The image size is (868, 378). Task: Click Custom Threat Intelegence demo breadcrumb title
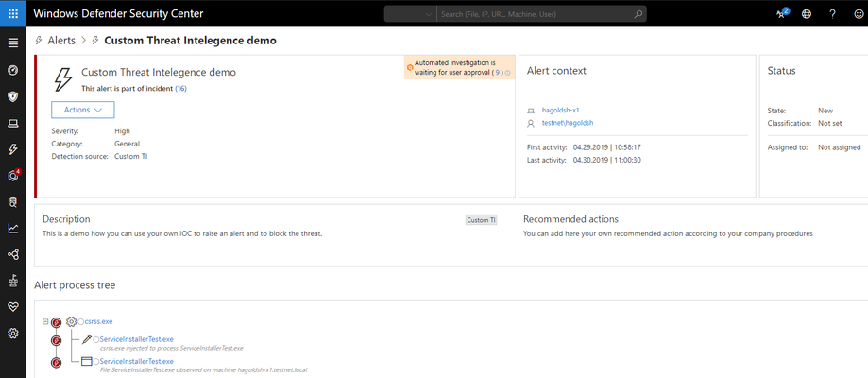[x=191, y=41]
